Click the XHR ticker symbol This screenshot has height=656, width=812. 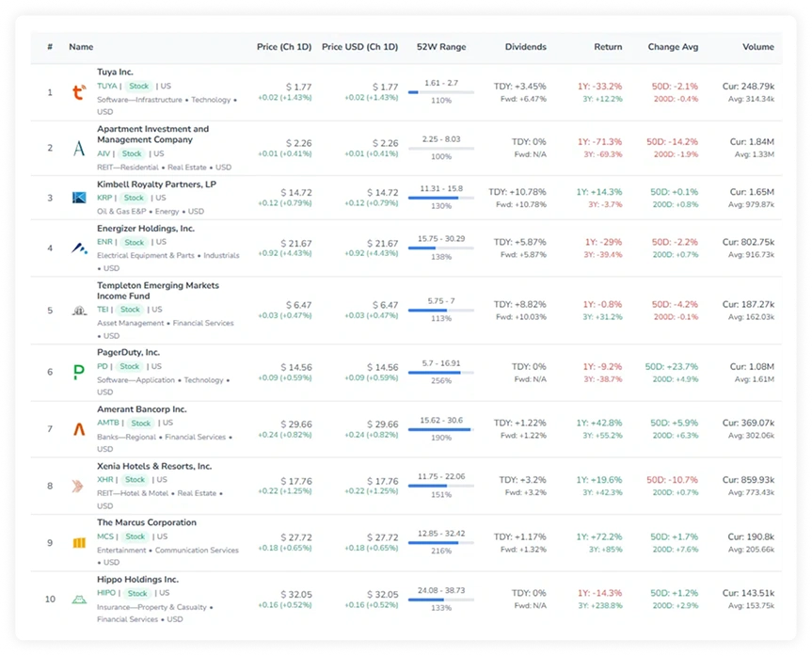(105, 480)
